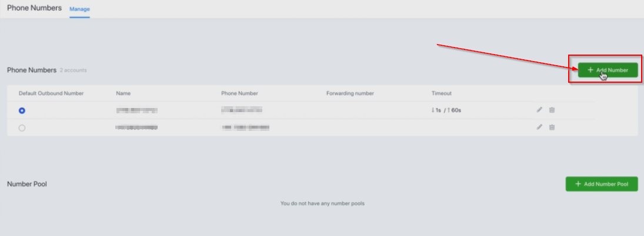Click the blurred phone number in second row
644x236 pixels.
(x=246, y=128)
